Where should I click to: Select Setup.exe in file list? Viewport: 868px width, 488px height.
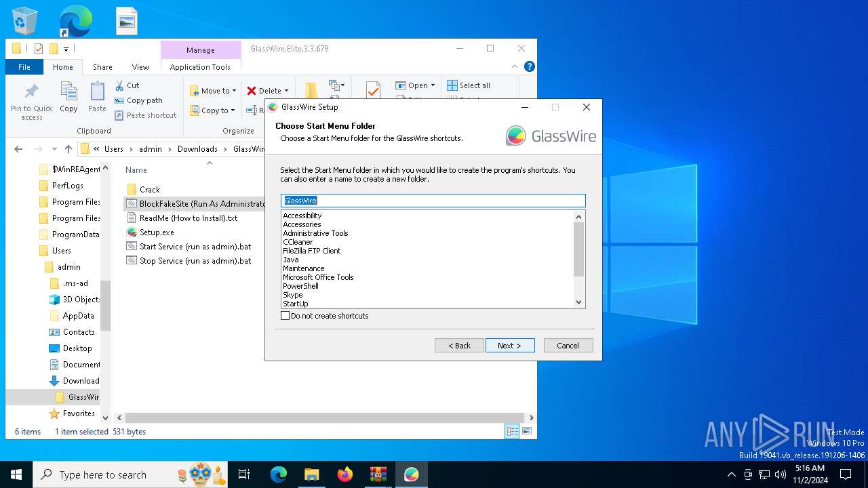(x=157, y=232)
